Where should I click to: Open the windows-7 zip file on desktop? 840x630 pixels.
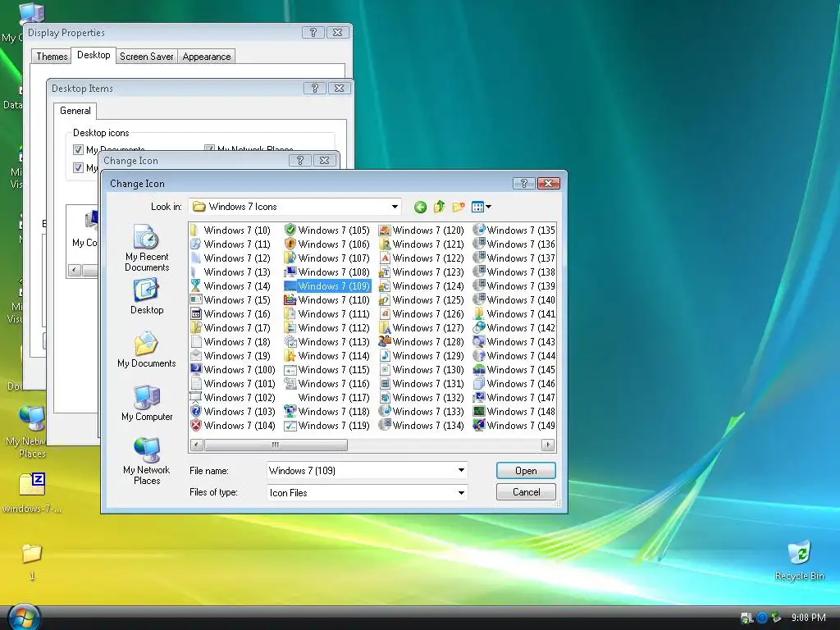32,493
